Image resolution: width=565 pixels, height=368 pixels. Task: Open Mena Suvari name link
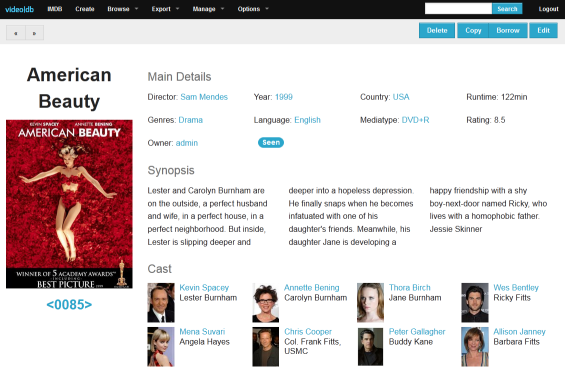(202, 332)
